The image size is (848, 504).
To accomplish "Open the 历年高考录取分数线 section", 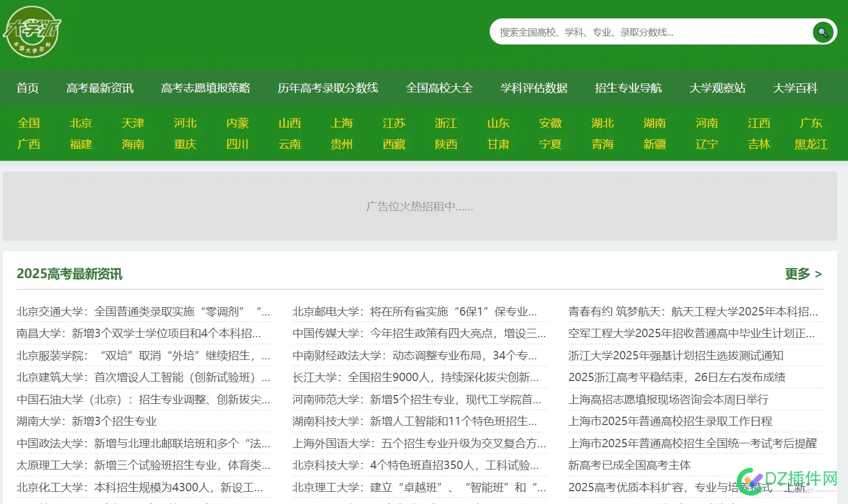I will pyautogui.click(x=328, y=87).
